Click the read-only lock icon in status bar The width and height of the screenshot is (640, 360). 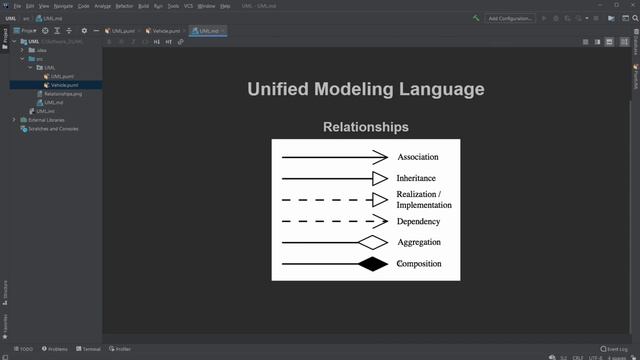(634, 358)
